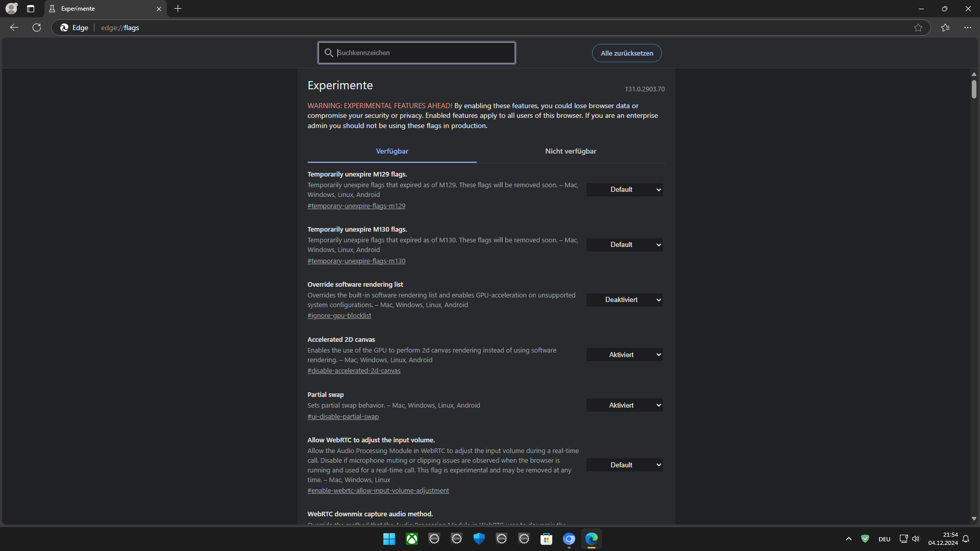This screenshot has width=980, height=551.
Task: Click the #disable-accelerated-2d-canvas link
Action: point(353,371)
